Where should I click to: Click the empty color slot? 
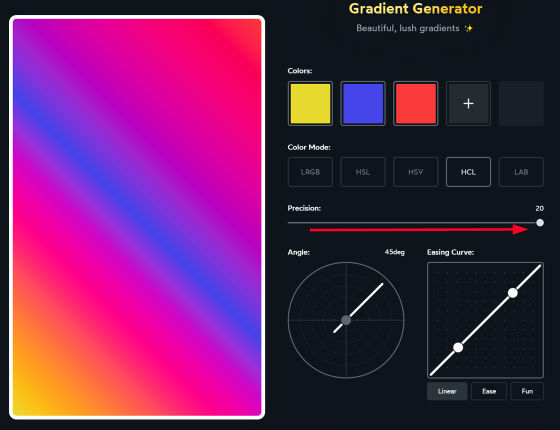click(x=521, y=104)
